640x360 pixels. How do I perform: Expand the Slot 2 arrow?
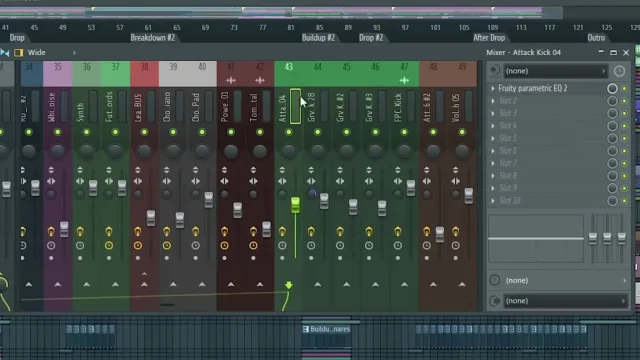[x=493, y=101]
